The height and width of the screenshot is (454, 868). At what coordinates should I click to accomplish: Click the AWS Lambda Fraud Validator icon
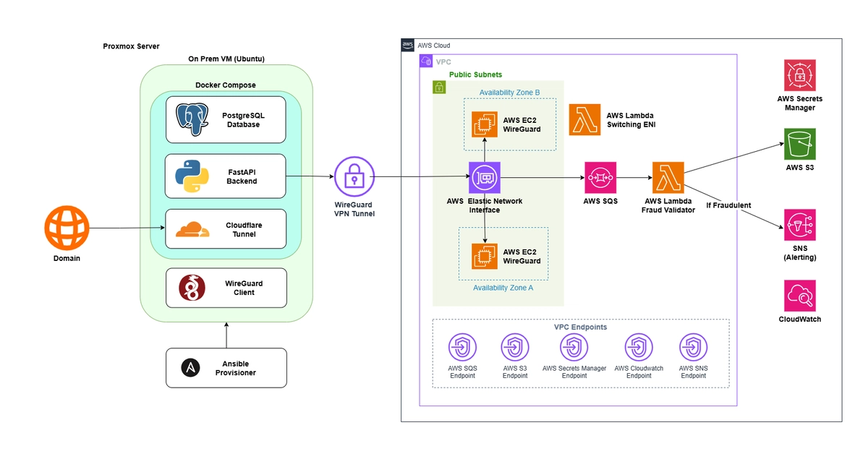668,177
